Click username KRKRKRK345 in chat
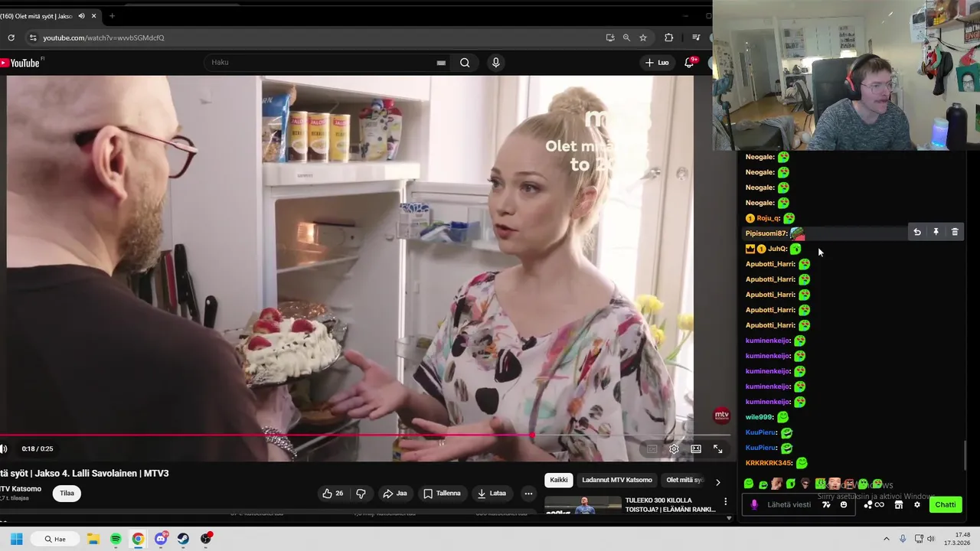980x551 pixels. pos(768,463)
